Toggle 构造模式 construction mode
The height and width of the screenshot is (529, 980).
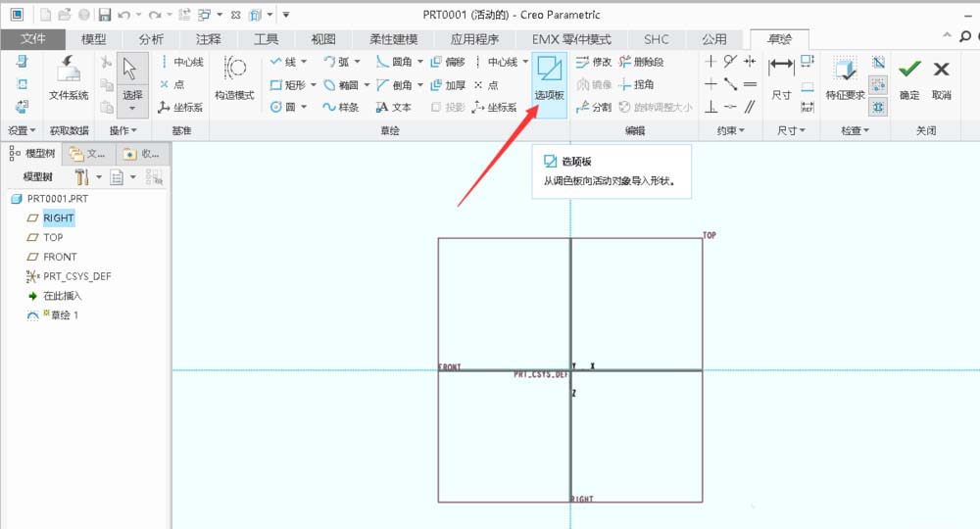[234, 78]
